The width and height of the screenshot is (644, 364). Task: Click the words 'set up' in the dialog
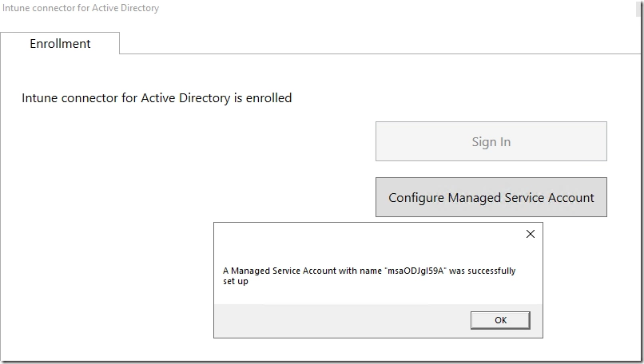236,281
